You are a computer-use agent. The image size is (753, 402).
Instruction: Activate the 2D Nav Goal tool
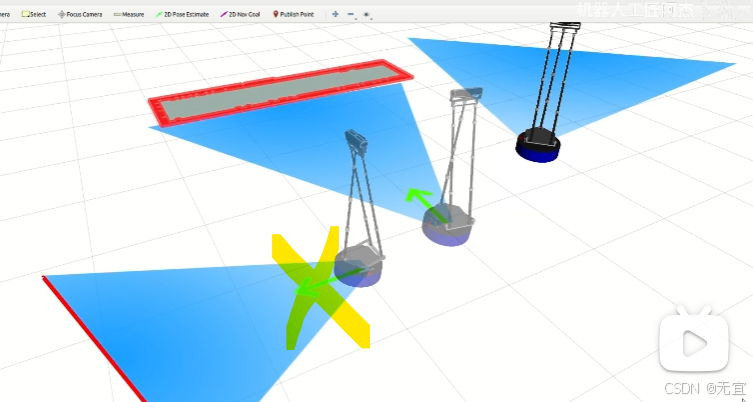coord(240,14)
